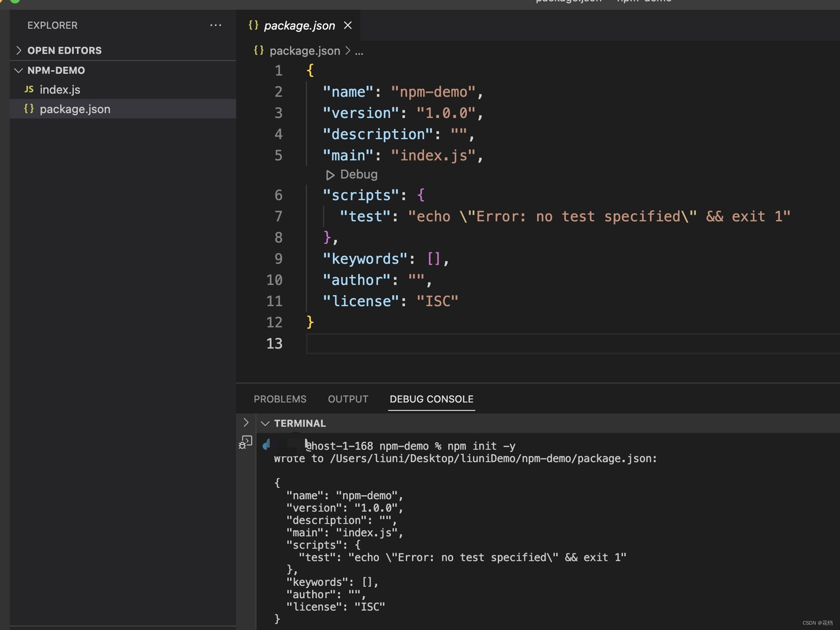Screen dimensions: 840x630
Task: Click the "scripts" key on line 6
Action: point(361,195)
